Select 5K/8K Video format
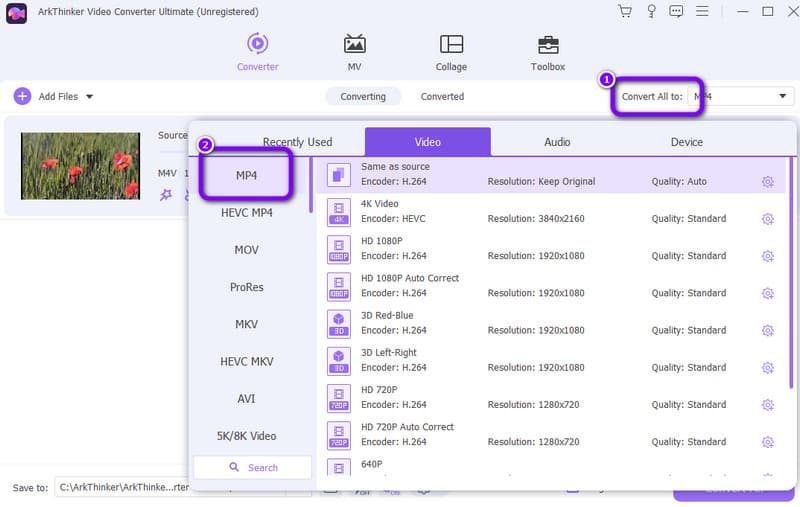800x507 pixels. 246,436
